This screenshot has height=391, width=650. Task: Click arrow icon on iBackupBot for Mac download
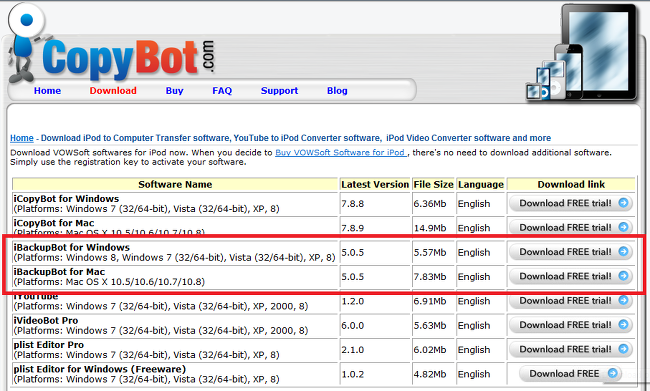[x=623, y=276]
